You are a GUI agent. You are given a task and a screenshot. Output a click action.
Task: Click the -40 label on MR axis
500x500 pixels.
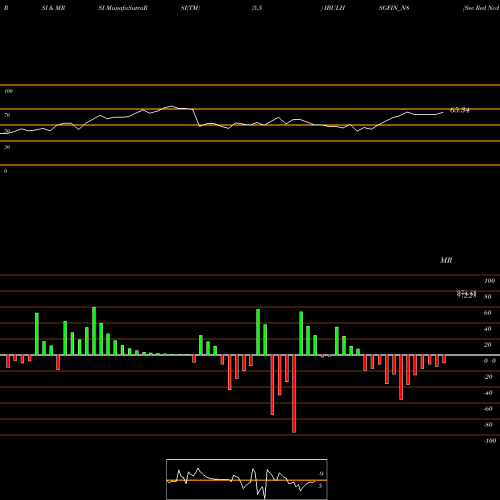click(488, 393)
